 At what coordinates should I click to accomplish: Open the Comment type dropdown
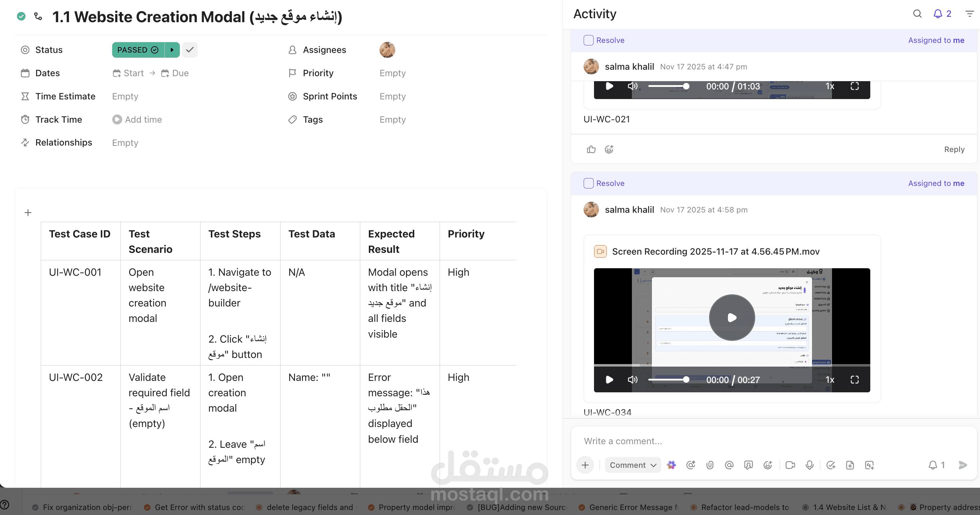tap(633, 465)
